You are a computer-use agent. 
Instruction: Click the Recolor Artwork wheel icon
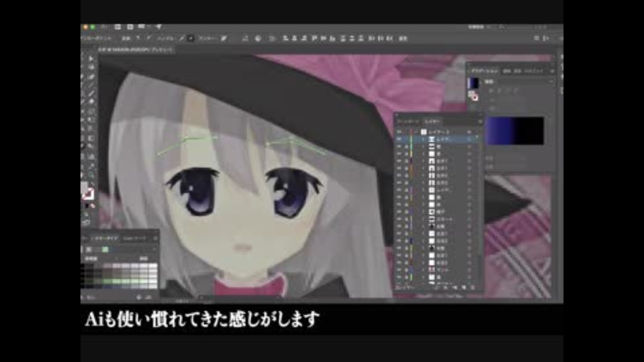(258, 38)
